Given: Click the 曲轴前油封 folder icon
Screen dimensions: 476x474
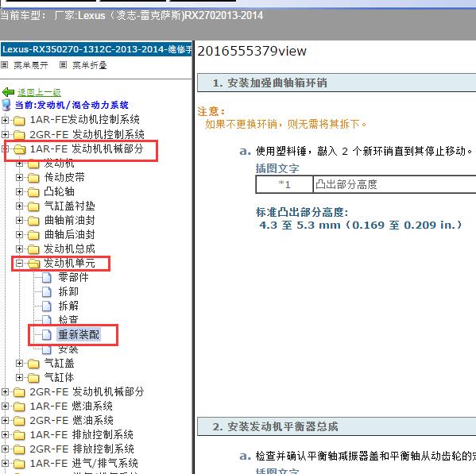Looking at the screenshot, I should click(33, 221).
